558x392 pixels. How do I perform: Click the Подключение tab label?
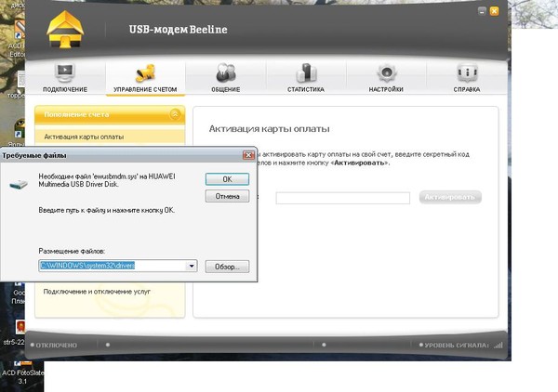pos(65,89)
